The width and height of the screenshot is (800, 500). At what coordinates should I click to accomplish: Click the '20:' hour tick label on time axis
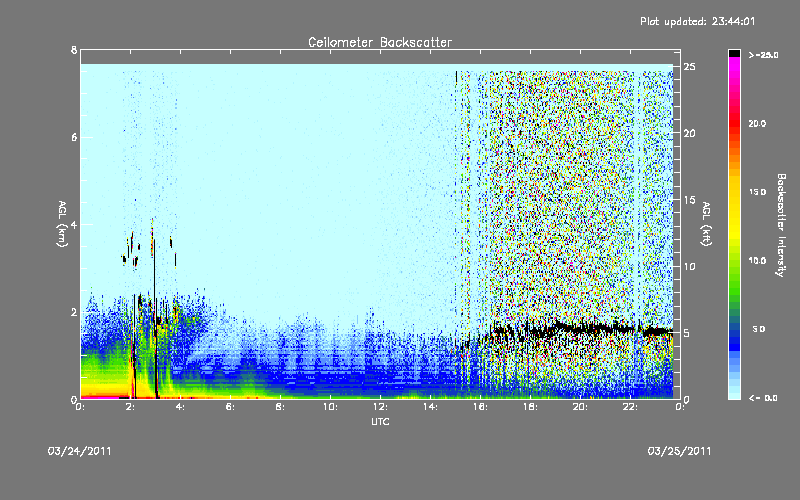[x=580, y=407]
